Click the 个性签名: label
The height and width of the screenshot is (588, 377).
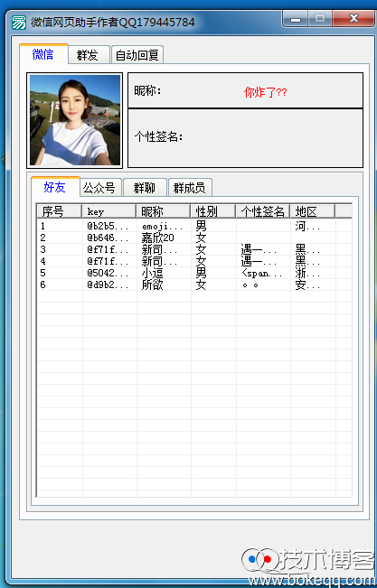(x=158, y=136)
